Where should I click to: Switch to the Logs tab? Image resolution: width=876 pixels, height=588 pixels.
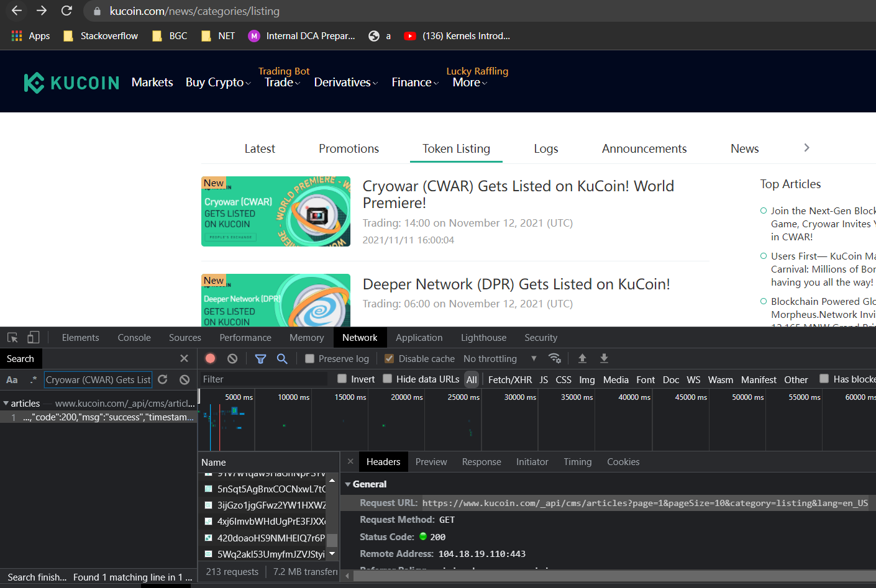click(546, 148)
